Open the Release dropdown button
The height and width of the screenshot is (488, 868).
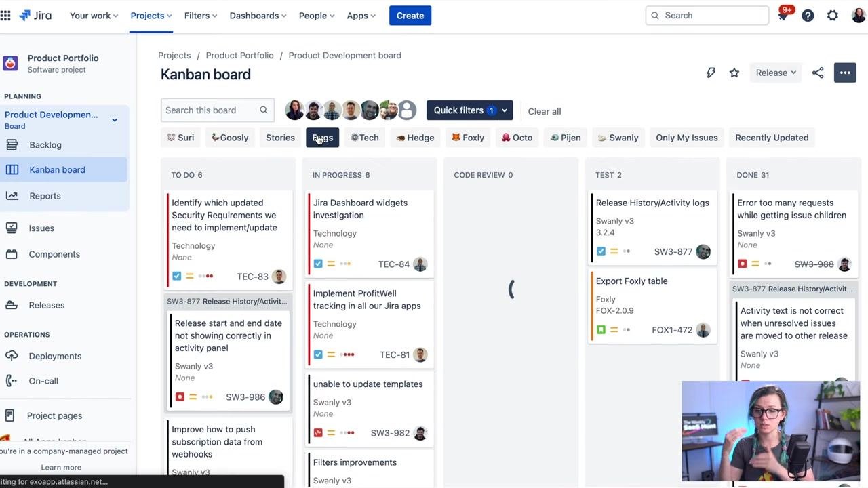coord(776,73)
